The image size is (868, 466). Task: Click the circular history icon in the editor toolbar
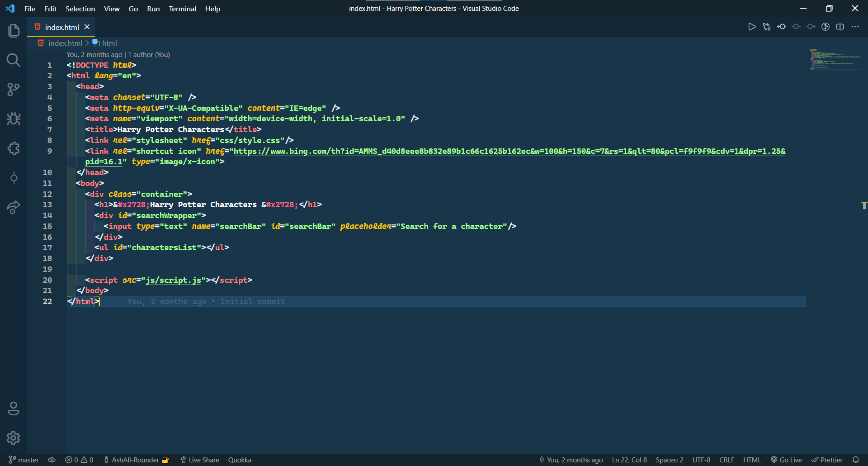coord(826,27)
